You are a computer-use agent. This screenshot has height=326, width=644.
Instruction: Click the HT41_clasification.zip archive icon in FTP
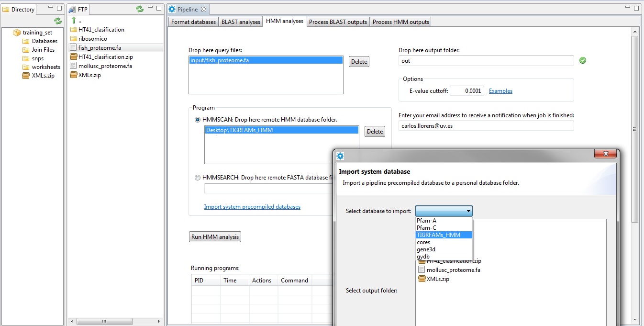coord(74,57)
